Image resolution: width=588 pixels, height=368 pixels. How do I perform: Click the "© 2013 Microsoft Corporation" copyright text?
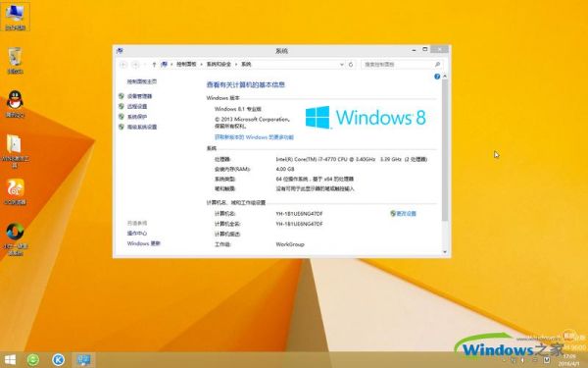click(252, 120)
